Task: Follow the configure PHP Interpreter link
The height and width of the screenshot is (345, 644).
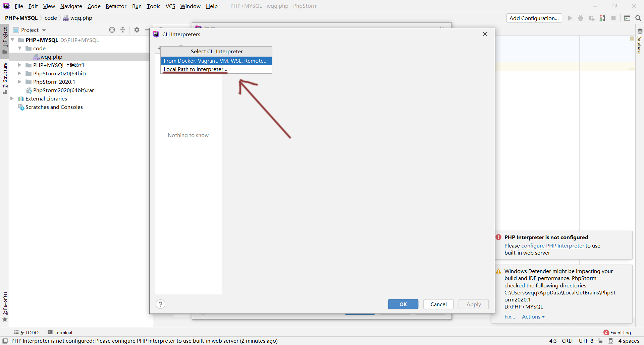Action: pyautogui.click(x=552, y=246)
